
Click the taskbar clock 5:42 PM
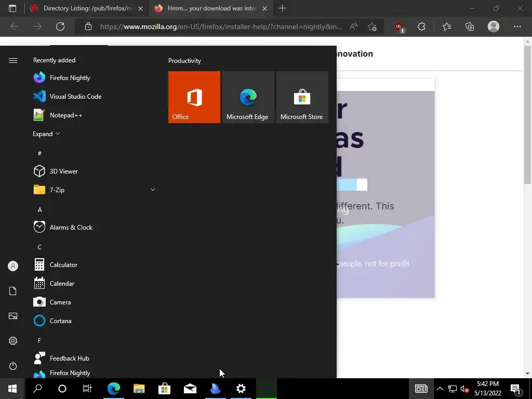pos(487,389)
